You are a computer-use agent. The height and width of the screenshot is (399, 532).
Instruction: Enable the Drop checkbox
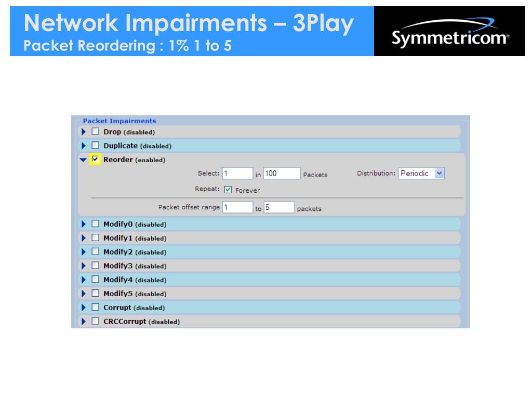pos(96,131)
